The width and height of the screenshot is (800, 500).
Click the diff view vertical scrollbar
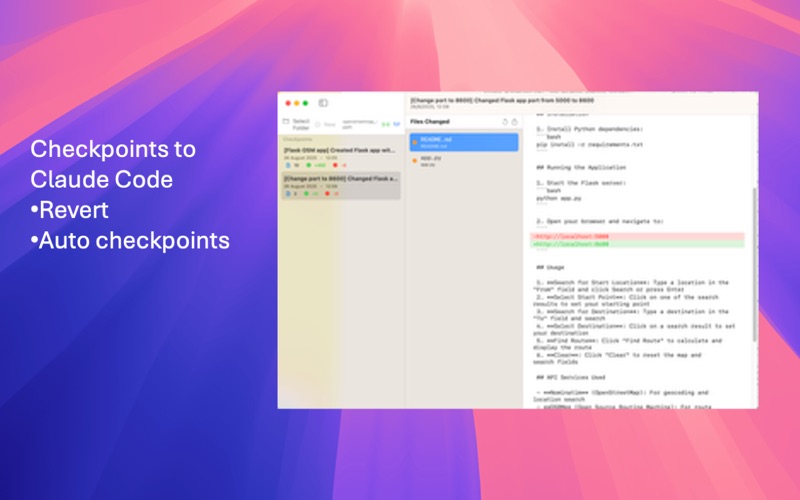tap(755, 264)
